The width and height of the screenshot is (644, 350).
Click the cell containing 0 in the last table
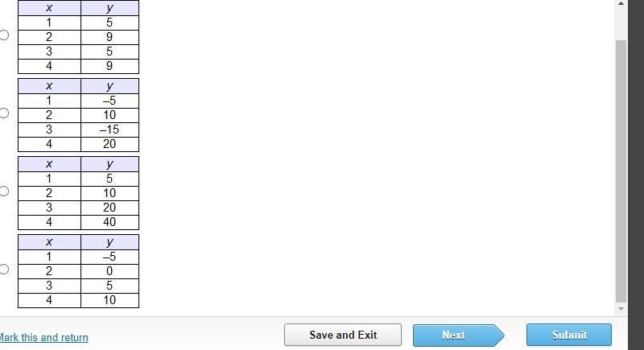109,271
